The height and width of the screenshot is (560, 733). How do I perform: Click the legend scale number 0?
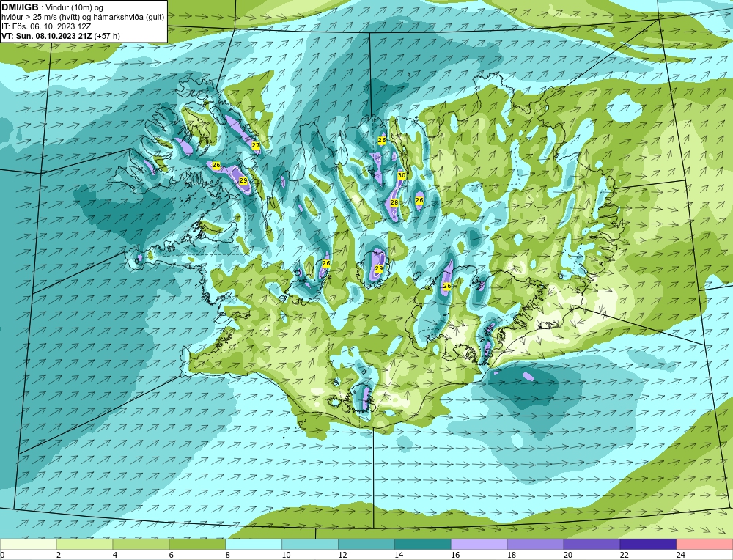2,556
